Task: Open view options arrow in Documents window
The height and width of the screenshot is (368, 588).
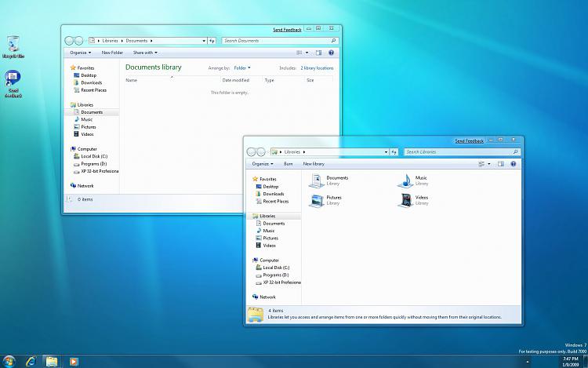Action: pos(307,53)
